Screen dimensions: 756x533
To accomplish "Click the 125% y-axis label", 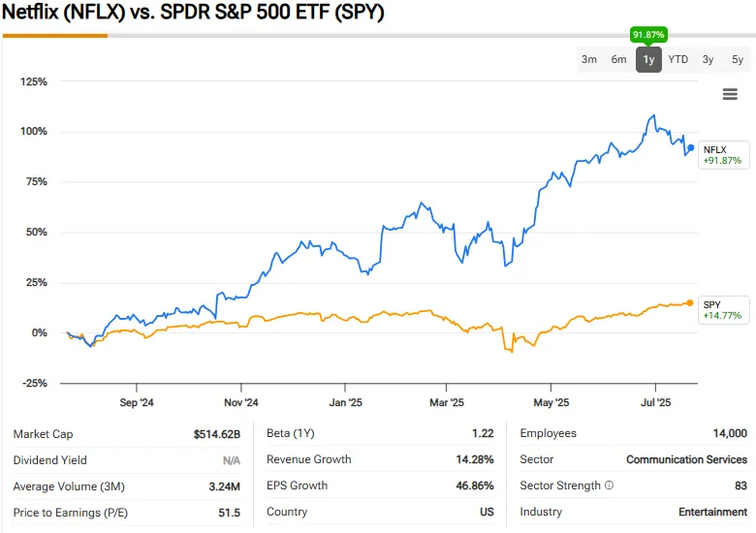I will [34, 82].
